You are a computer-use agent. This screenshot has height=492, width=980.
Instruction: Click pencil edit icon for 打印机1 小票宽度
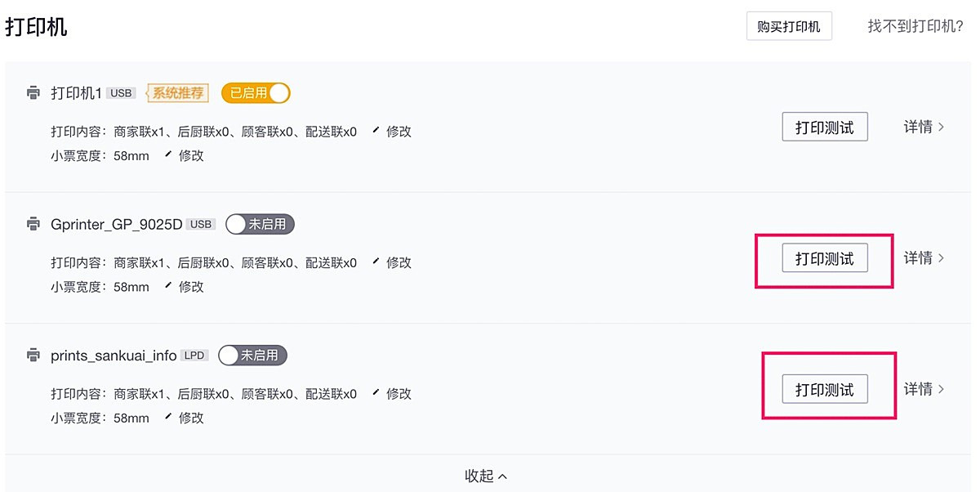168,155
